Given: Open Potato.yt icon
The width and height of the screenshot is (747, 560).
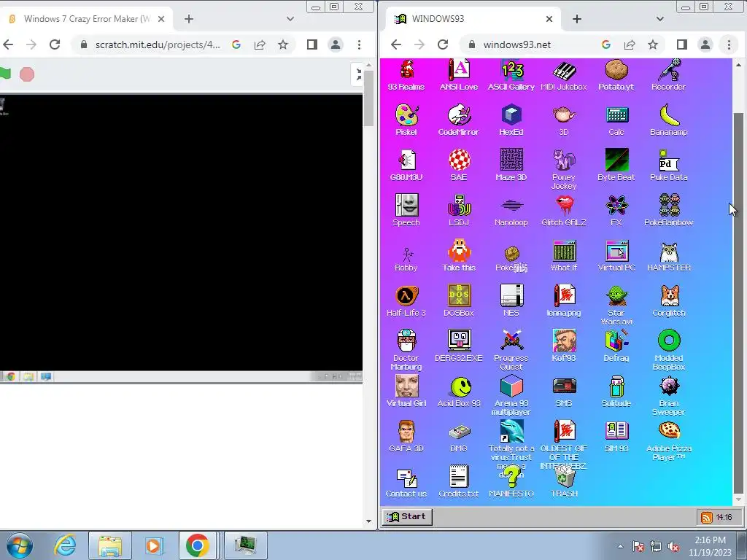Looking at the screenshot, I should (x=616, y=75).
